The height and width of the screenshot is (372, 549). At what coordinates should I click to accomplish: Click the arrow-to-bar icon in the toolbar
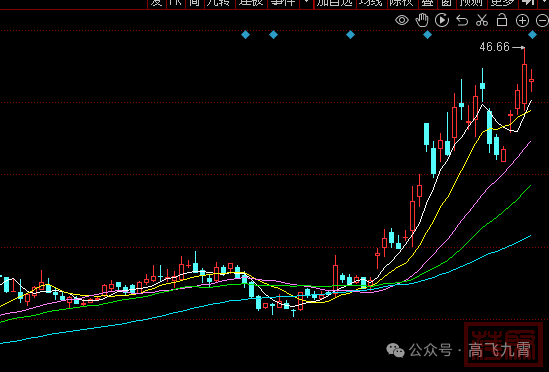[x=528, y=3]
